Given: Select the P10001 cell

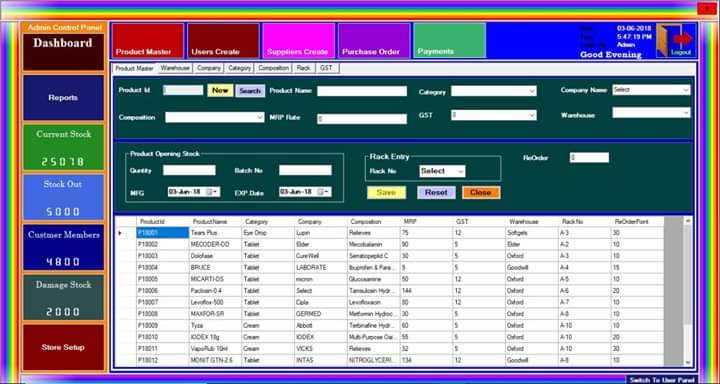Looking at the screenshot, I should pos(163,233).
